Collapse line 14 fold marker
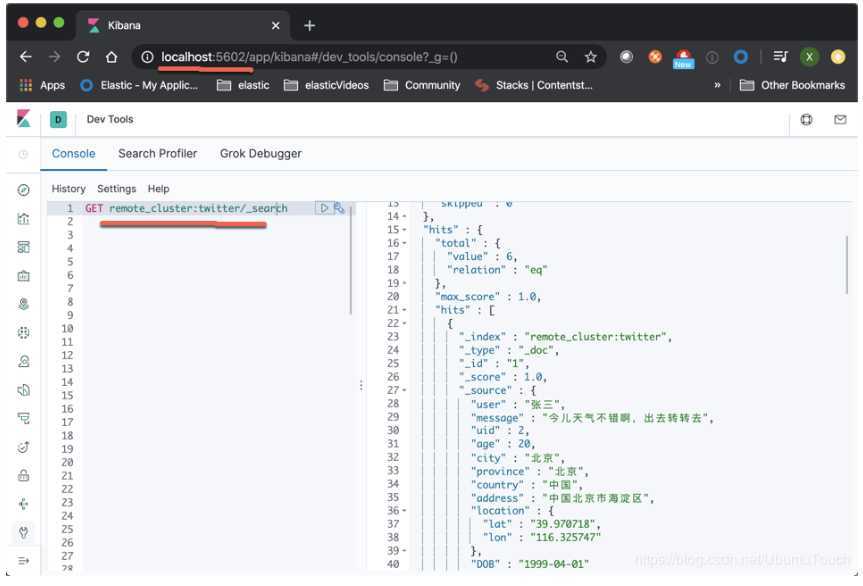Viewport: 863px width, 586px height. point(405,217)
